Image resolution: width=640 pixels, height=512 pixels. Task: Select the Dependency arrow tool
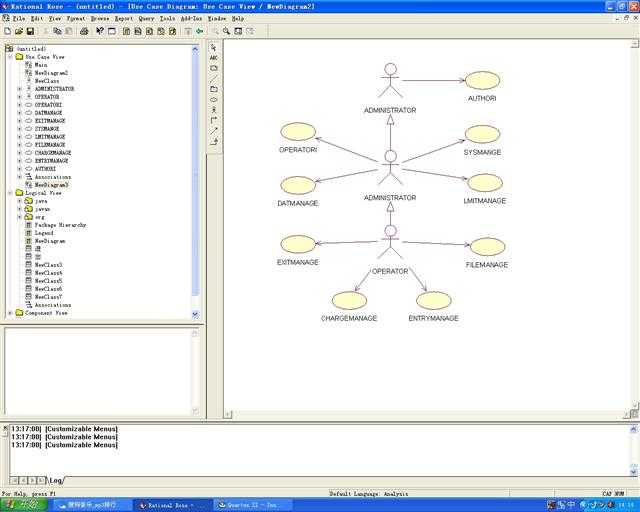213,131
